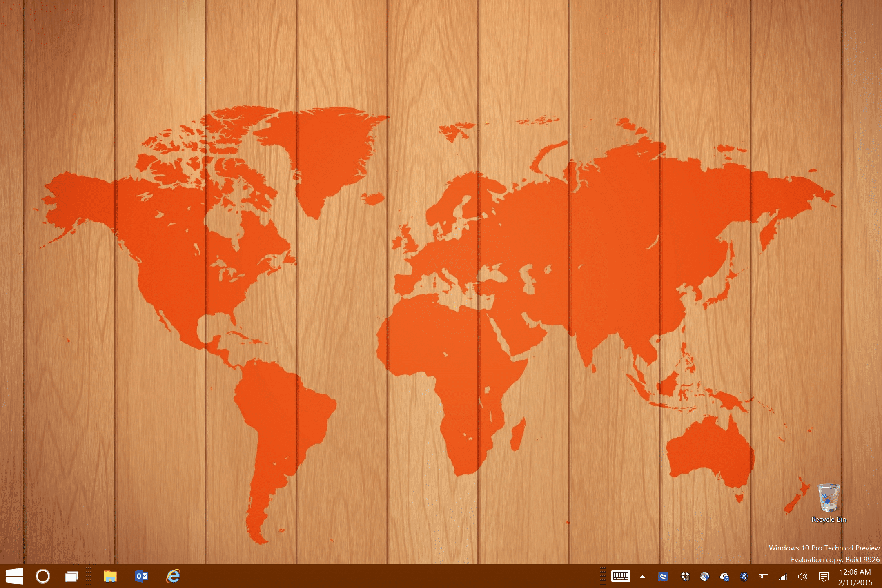The image size is (882, 588).
Task: Open the blue square tray app icon
Action: (663, 577)
